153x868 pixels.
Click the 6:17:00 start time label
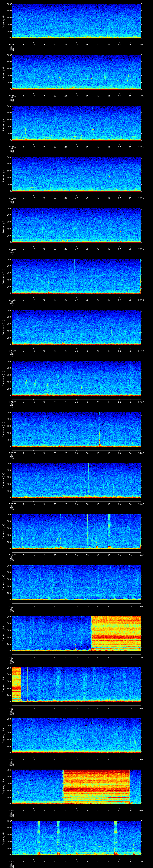(12, 198)
